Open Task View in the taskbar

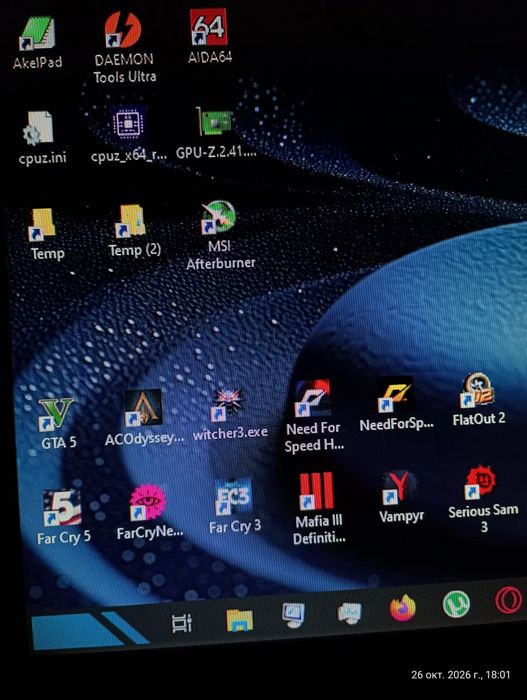pos(182,623)
